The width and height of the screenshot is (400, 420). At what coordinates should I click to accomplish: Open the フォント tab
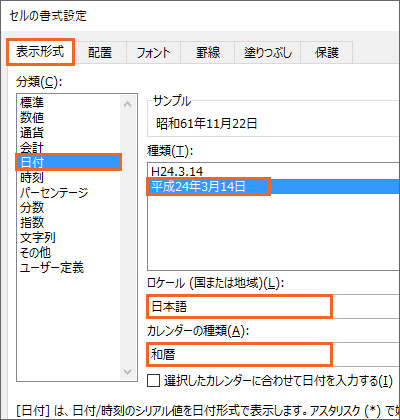point(153,52)
